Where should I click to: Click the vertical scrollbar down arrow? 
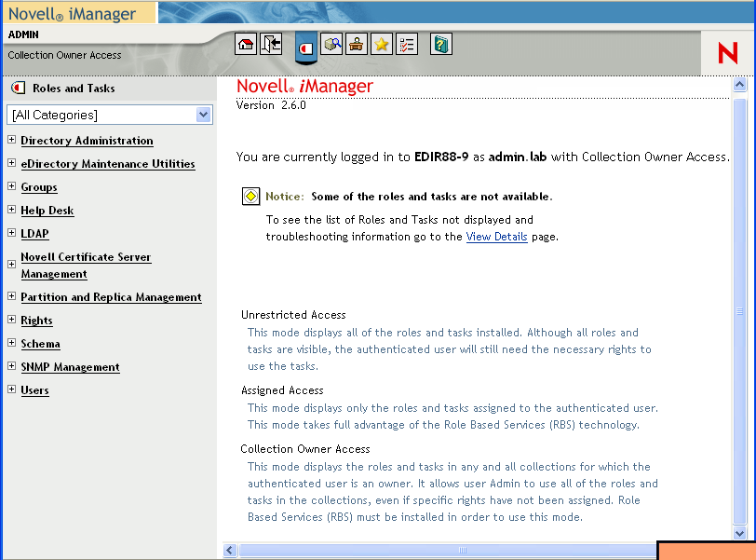pos(739,533)
